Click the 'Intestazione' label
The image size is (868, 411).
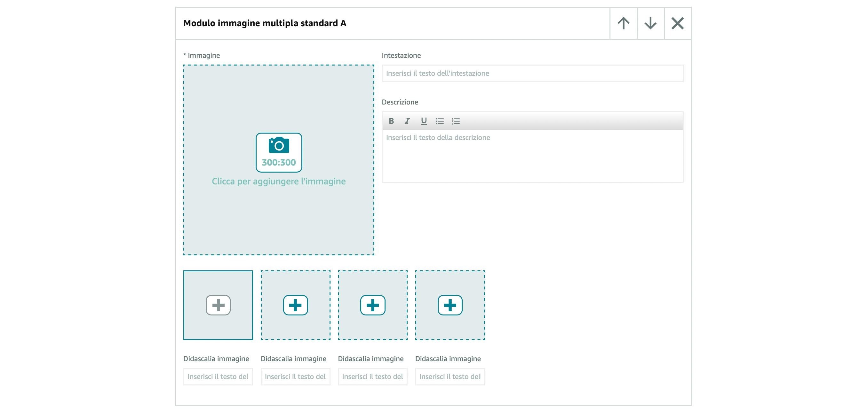coord(401,56)
